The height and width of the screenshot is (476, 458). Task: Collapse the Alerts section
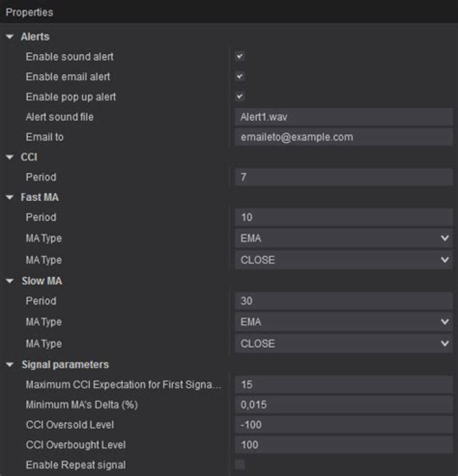click(x=10, y=37)
